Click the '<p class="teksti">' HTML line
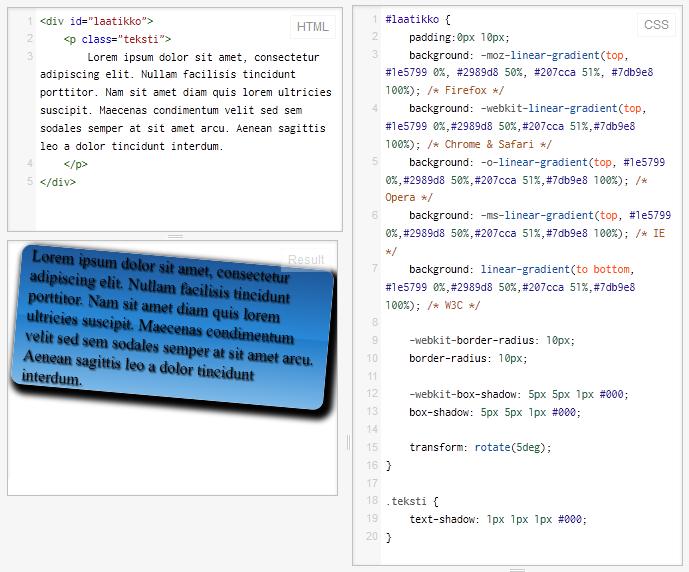The height and width of the screenshot is (572, 689). (x=117, y=39)
